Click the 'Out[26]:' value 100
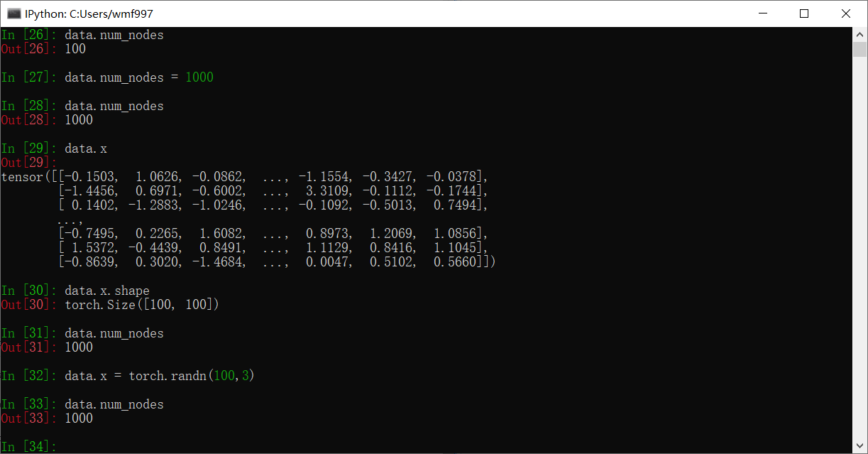Viewport: 868px width, 454px height. (x=75, y=49)
